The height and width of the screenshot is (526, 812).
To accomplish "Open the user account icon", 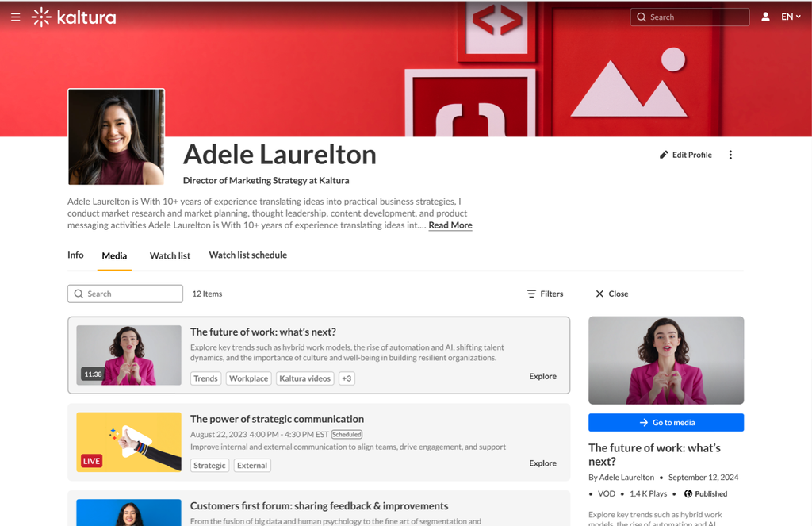I will pyautogui.click(x=765, y=17).
